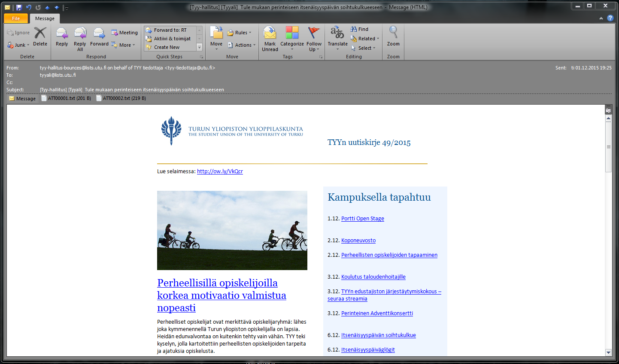
Task: Mark the message as Unread
Action: click(x=270, y=39)
